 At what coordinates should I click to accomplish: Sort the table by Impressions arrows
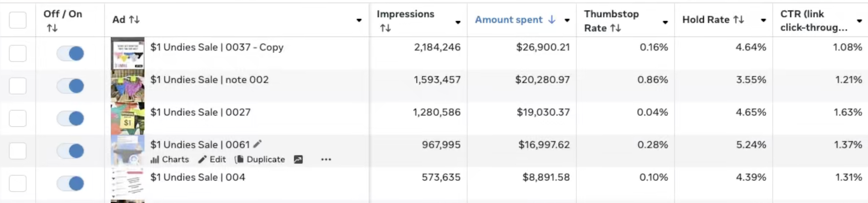(385, 28)
